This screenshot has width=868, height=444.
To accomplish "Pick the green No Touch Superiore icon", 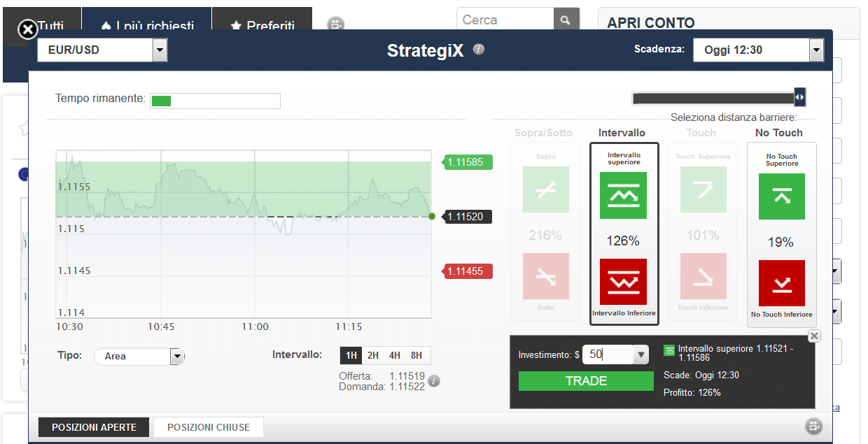I will (782, 196).
